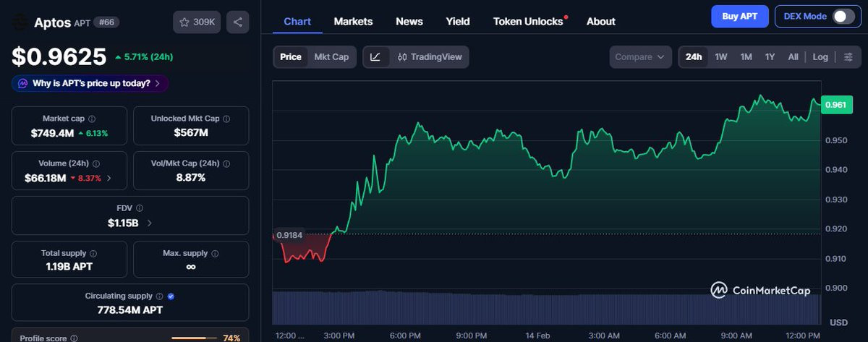Open why APT's price is up today
Viewport: 868px width, 342px height.
(90, 84)
